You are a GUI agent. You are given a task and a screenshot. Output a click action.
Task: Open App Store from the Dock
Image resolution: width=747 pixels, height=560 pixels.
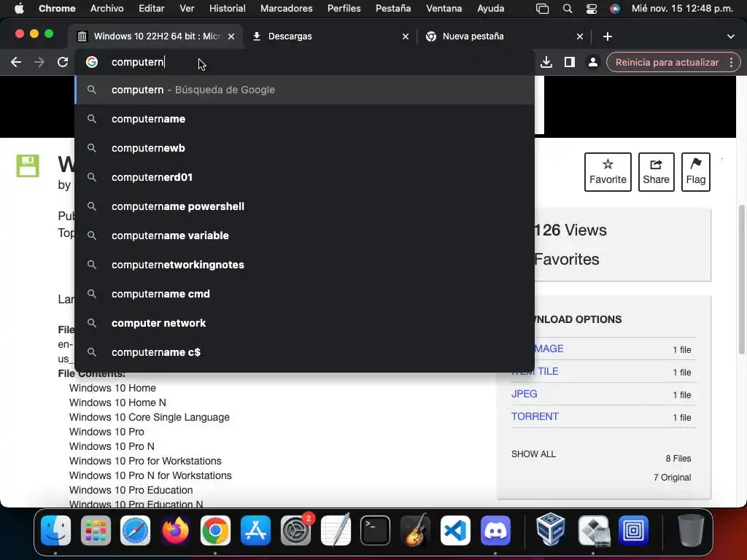[x=255, y=530]
